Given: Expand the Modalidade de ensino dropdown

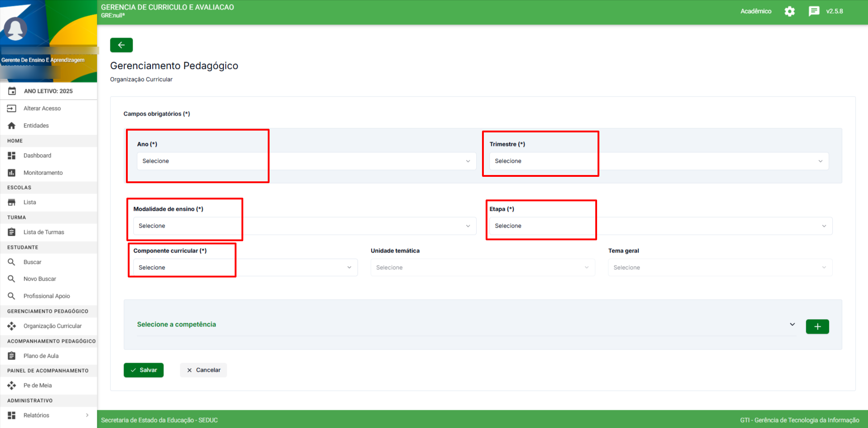Looking at the screenshot, I should (304, 226).
